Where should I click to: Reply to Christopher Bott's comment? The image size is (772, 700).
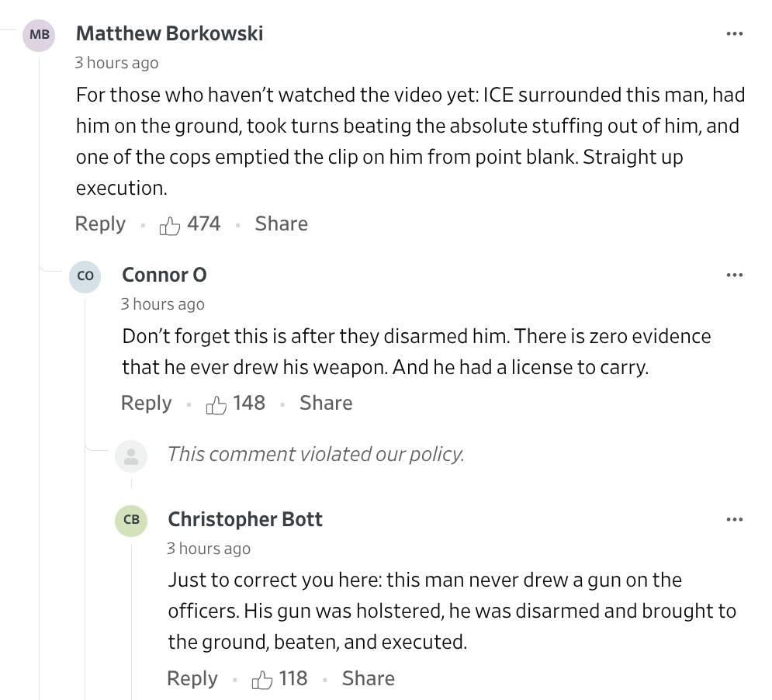192,679
